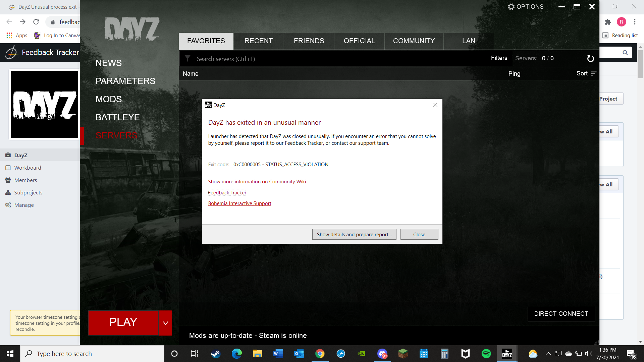Click Show details and prepare report
Viewport: 644px width, 362px height.
[x=354, y=234]
